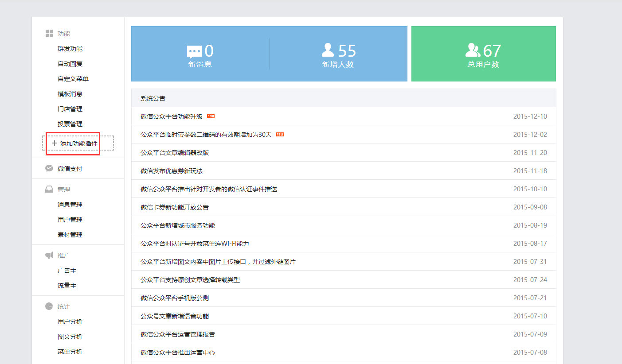Screen dimensions: 622x364
Task: Open announcement 微信发布优惠券新玩法
Action: click(172, 171)
